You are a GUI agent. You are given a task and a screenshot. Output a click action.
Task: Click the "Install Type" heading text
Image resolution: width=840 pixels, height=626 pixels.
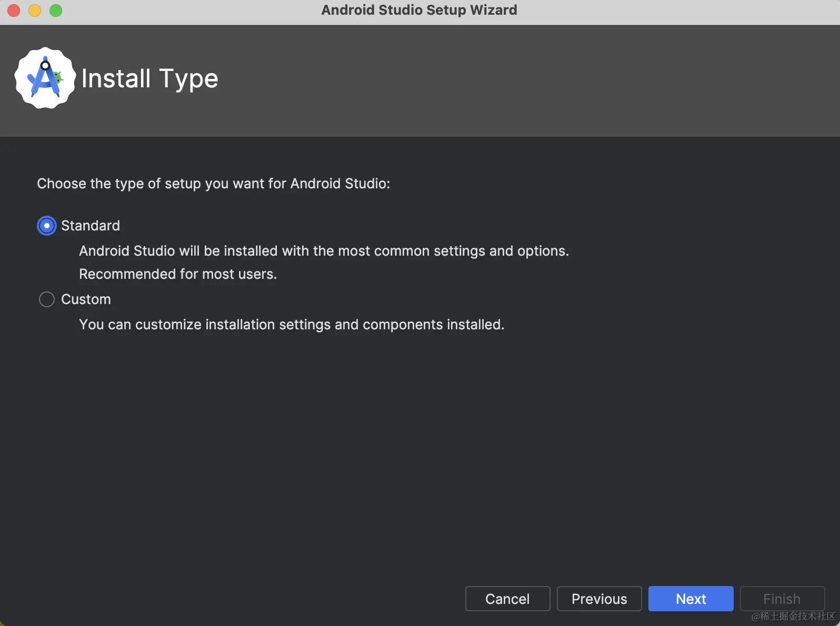tap(149, 79)
